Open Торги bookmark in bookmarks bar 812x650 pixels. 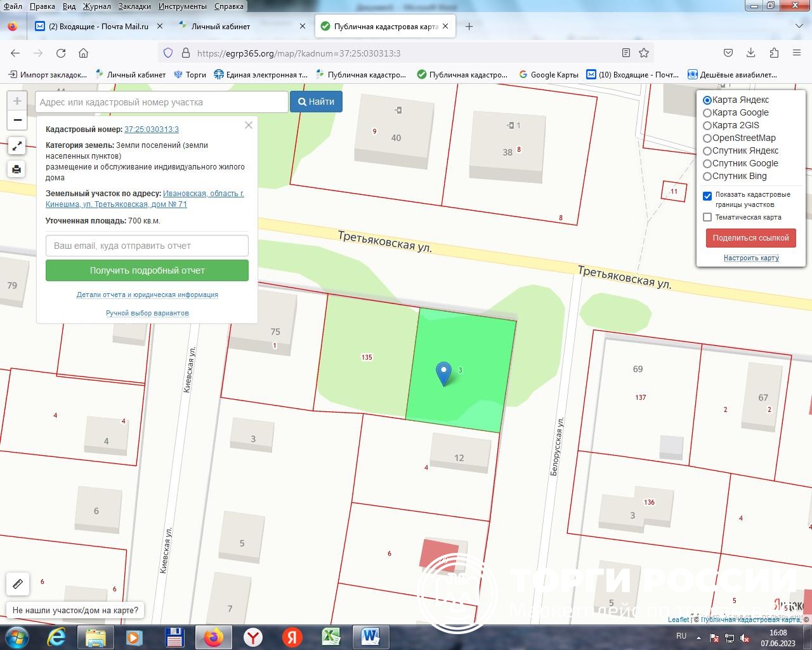click(x=190, y=74)
